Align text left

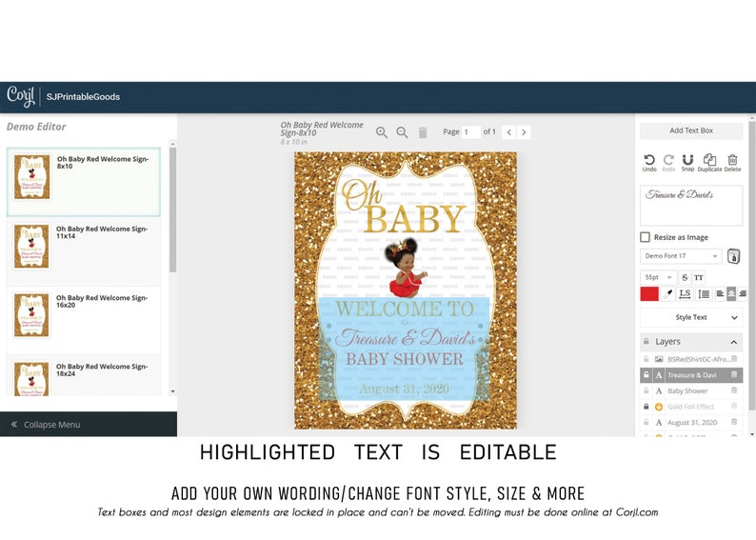coord(720,293)
